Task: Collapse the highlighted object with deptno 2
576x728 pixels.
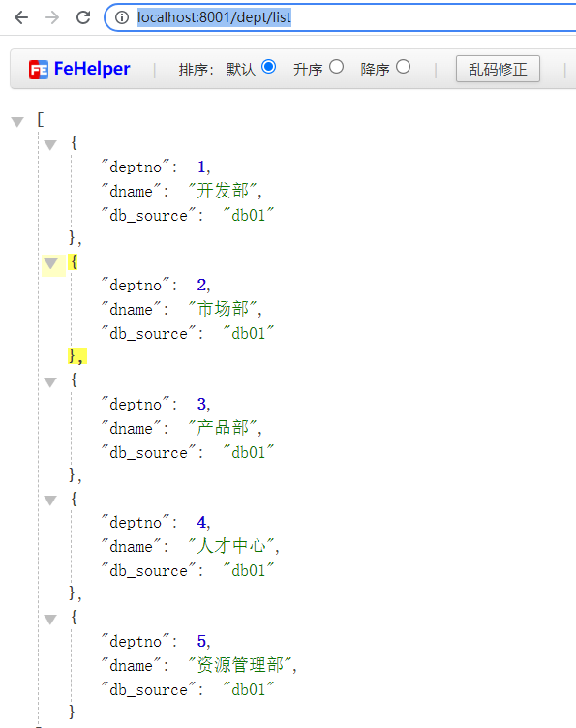Action: point(50,263)
